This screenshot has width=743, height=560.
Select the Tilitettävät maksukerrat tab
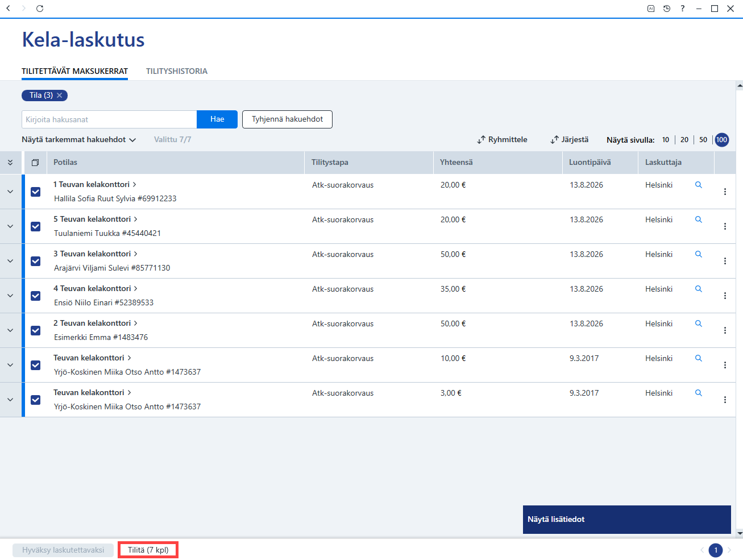click(74, 71)
